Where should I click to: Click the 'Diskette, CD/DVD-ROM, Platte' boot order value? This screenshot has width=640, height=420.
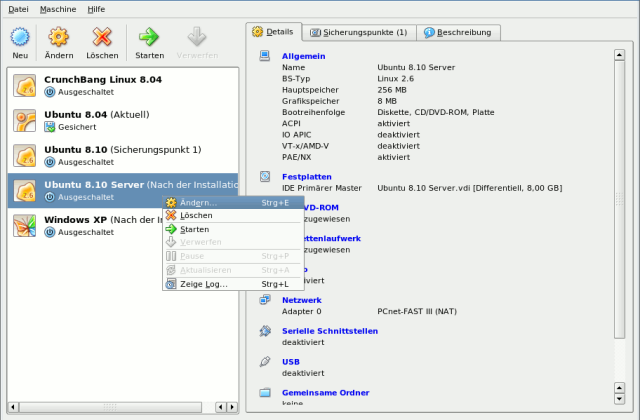click(x=436, y=112)
